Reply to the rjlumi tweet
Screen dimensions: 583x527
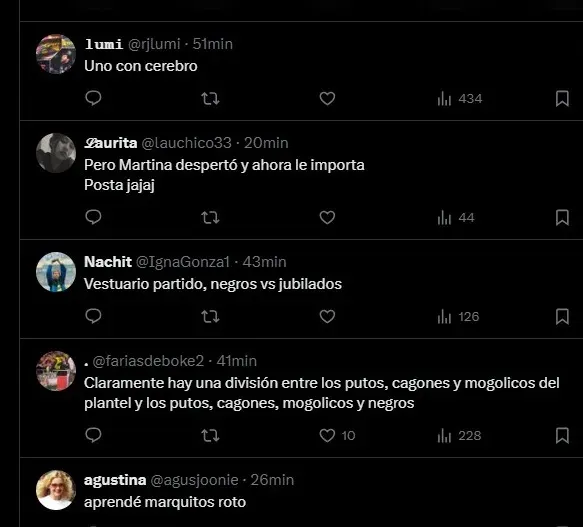[93, 99]
